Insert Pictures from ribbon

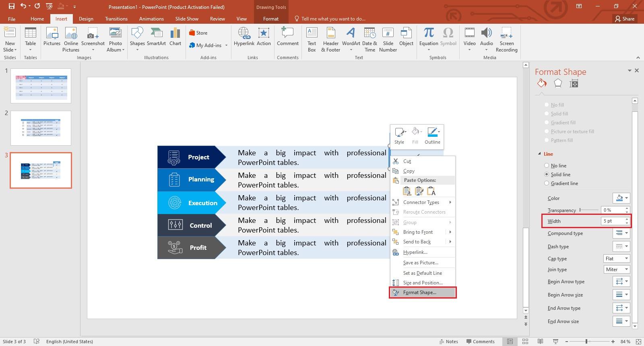pyautogui.click(x=52, y=37)
